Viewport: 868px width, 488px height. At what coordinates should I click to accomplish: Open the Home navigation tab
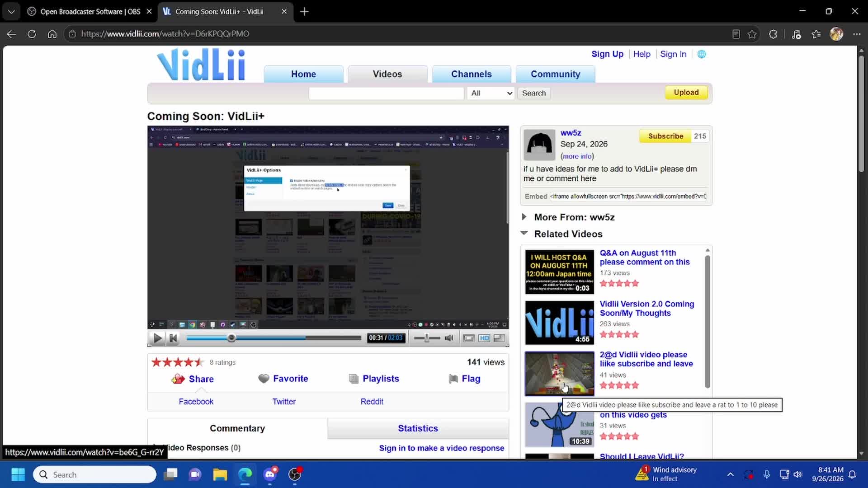(x=303, y=74)
